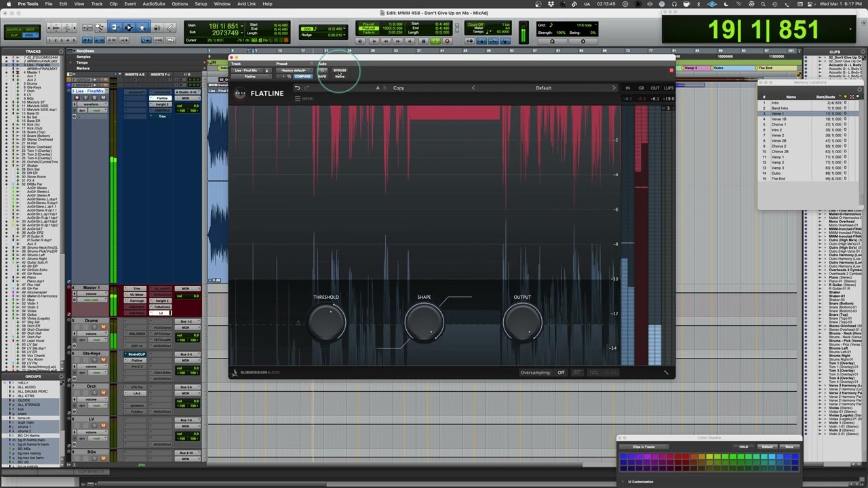Image resolution: width=868 pixels, height=488 pixels.
Task: Select Shuffle edit mode
Action: tap(13, 30)
